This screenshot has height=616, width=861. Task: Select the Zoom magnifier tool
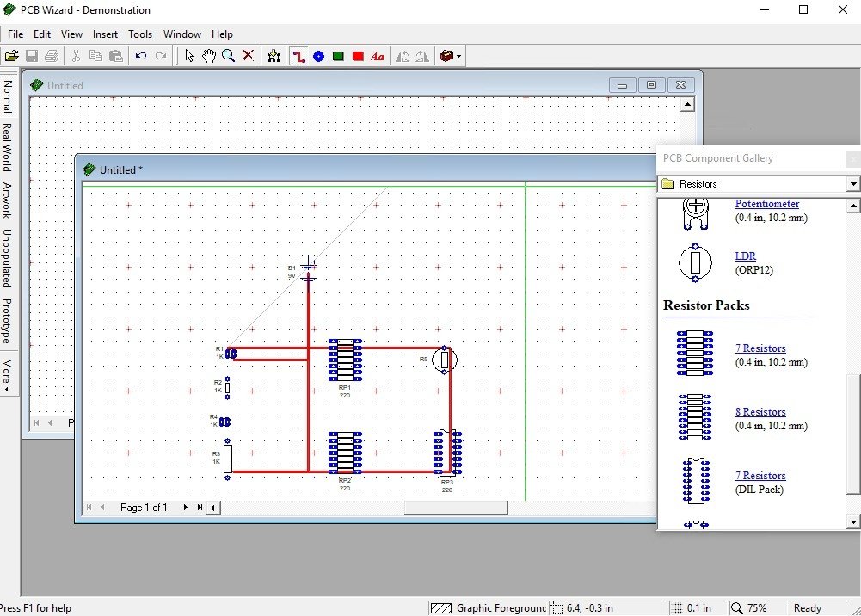tap(229, 56)
